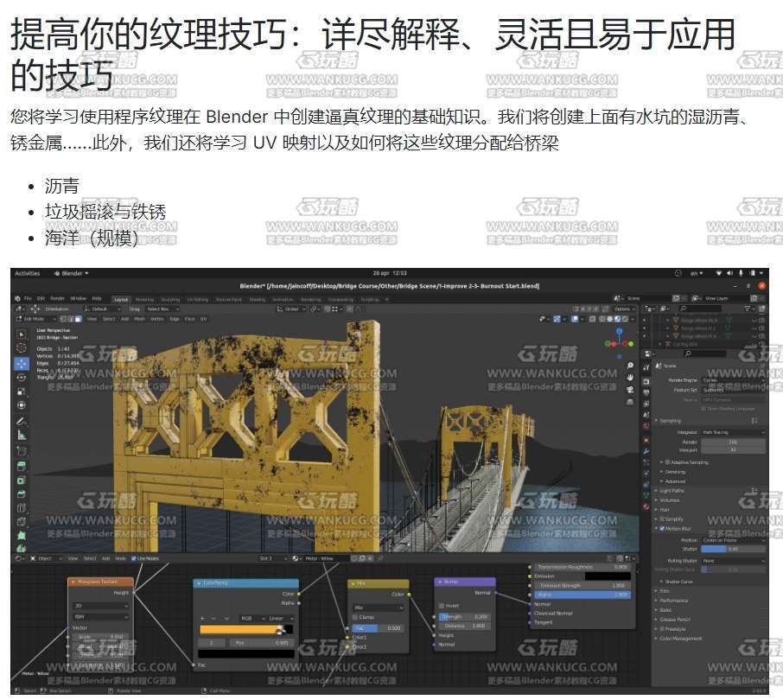
Task: Click the zoom magnifier in viewport gizmos
Action: 630,366
